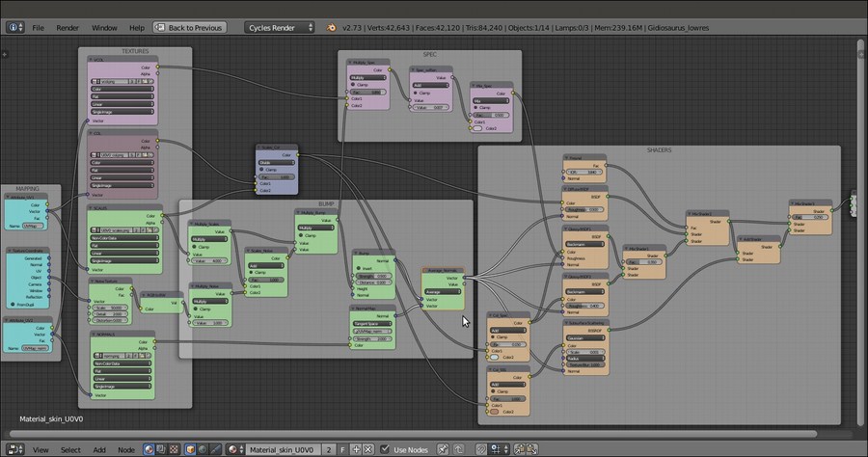Select object shader nodes cube icon
Screen dimensions: 868x457
(x=190, y=449)
